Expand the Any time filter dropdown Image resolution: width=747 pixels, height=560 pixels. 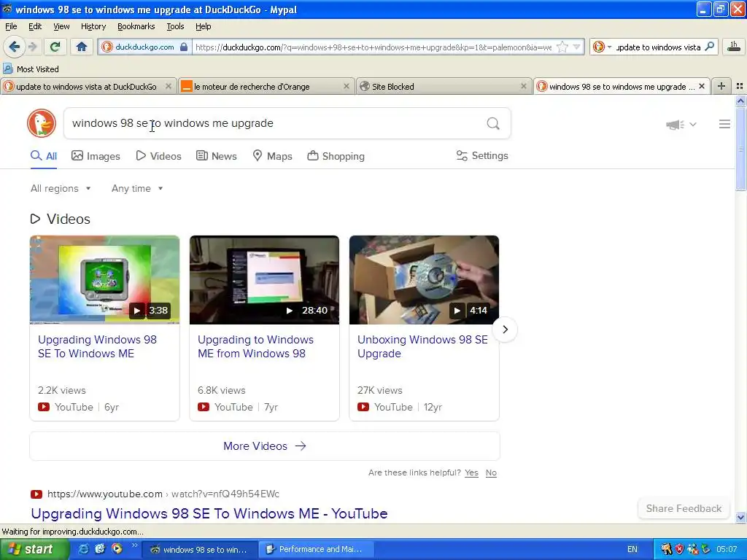coord(137,189)
